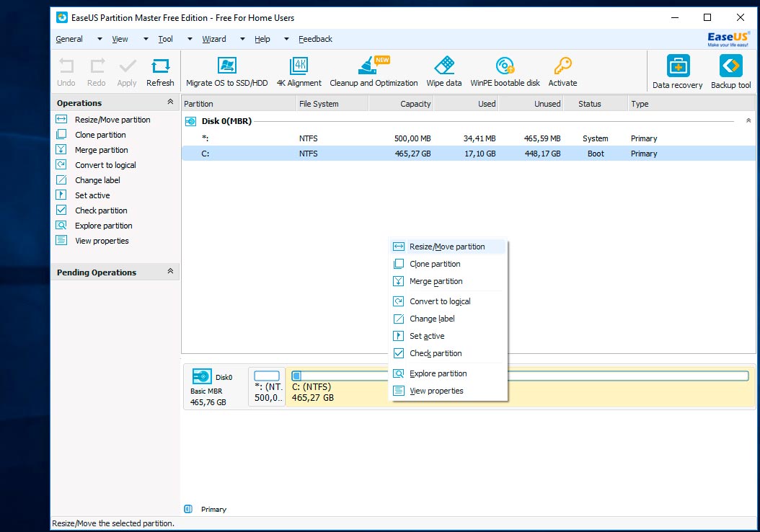Viewport: 760px width, 532px height.
Task: Click the Used column header
Action: tap(466, 104)
